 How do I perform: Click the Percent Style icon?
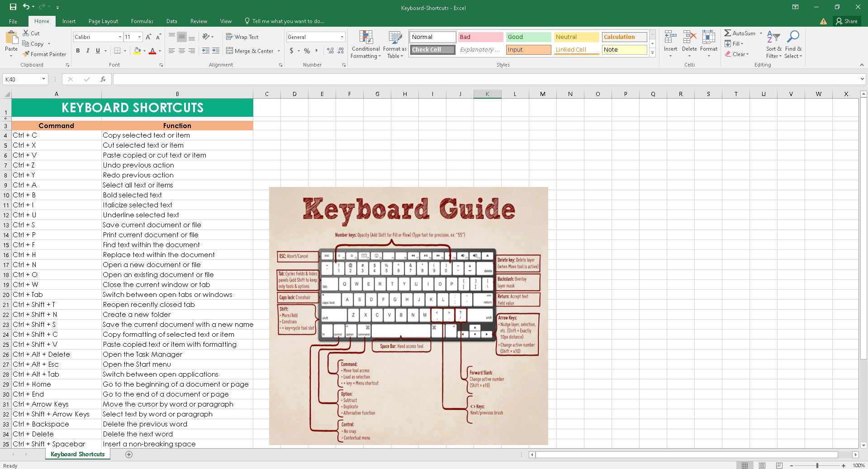307,51
